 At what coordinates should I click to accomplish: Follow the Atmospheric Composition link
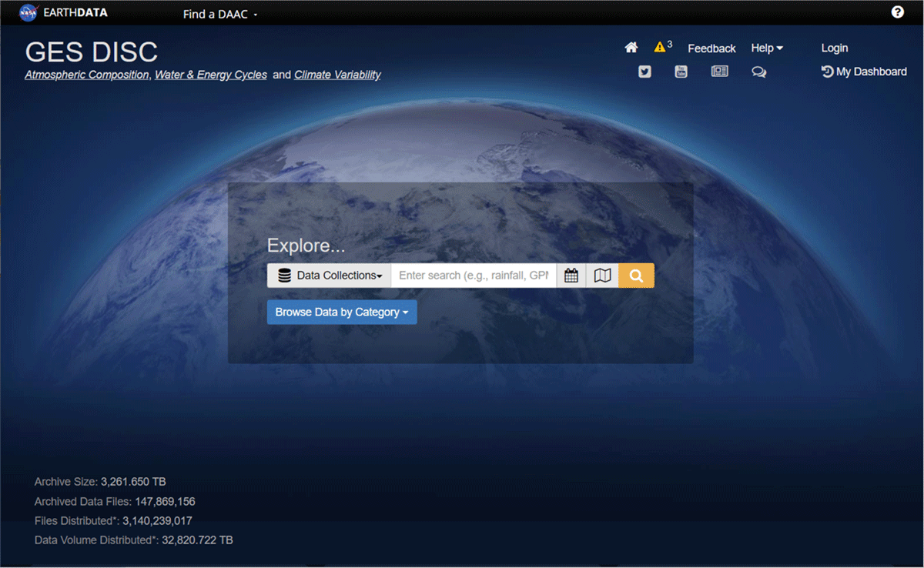coord(86,75)
